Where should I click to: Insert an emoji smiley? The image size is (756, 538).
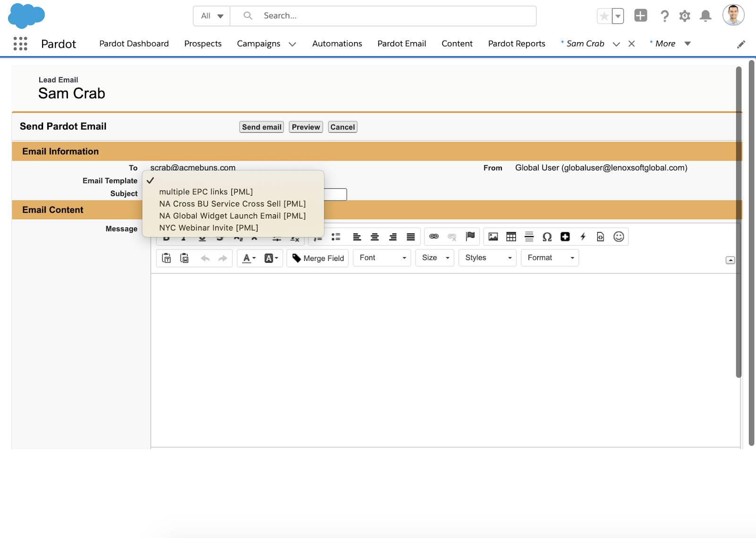point(619,237)
